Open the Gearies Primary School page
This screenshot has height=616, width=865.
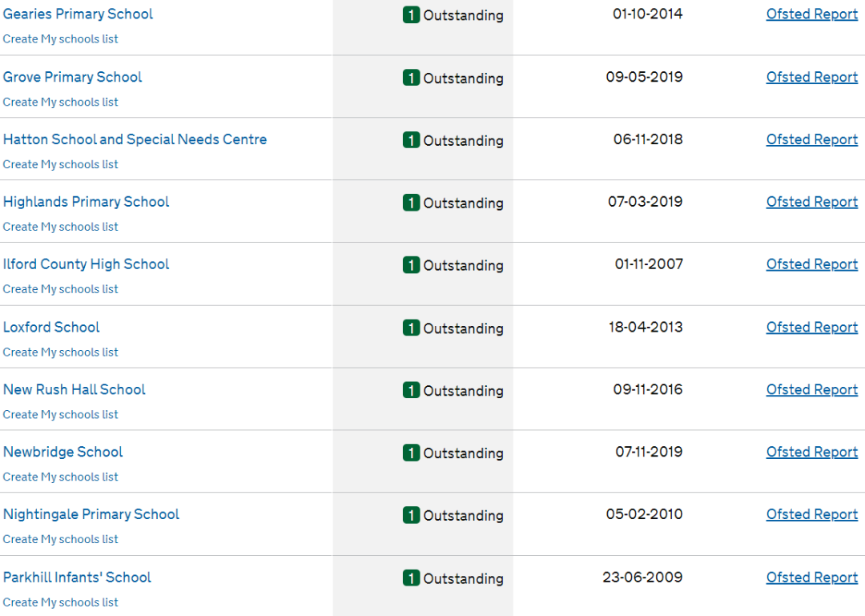point(78,14)
